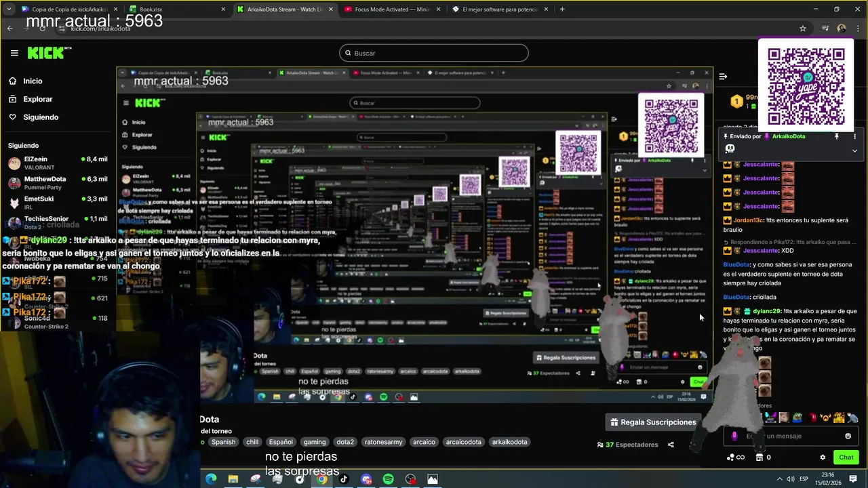The image size is (868, 488).
Task: Select the gaming tag
Action: [x=315, y=442]
